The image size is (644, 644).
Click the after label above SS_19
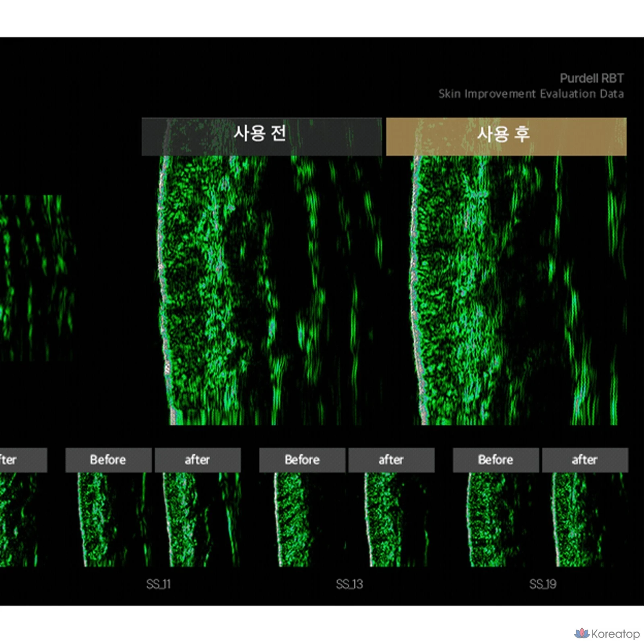tap(585, 460)
